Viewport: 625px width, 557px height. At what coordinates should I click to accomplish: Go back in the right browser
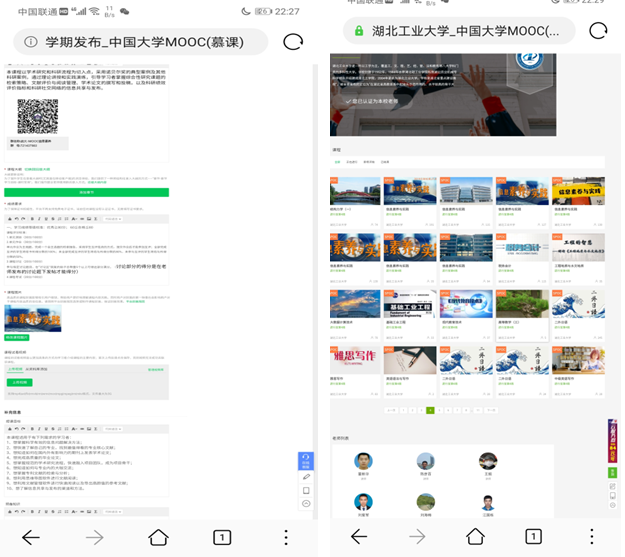pos(359,536)
